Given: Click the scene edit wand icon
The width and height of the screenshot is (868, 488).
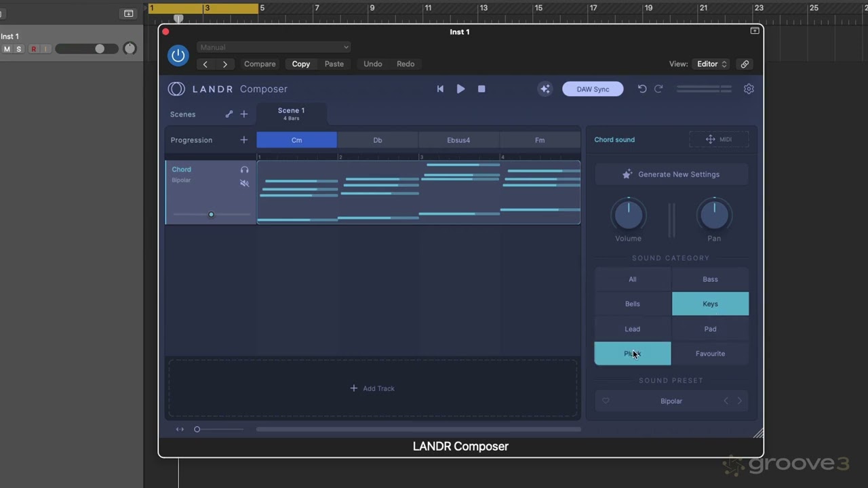Looking at the screenshot, I should pos(229,114).
